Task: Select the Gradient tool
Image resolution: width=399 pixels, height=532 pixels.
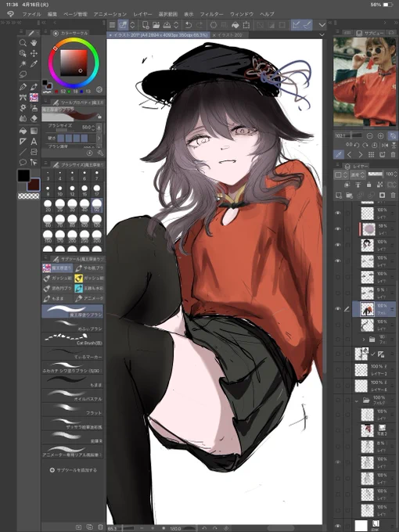Action: tap(34, 131)
